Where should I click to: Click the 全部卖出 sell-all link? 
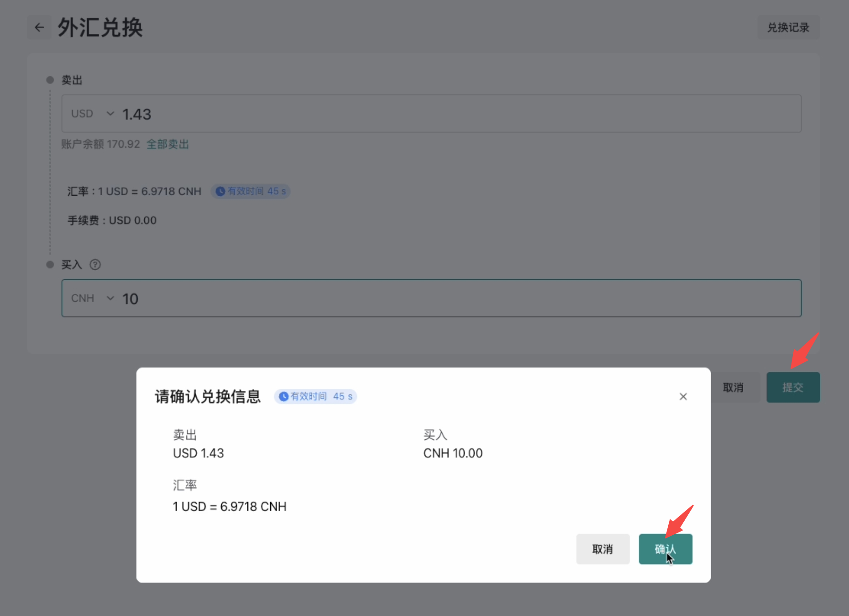coord(168,144)
